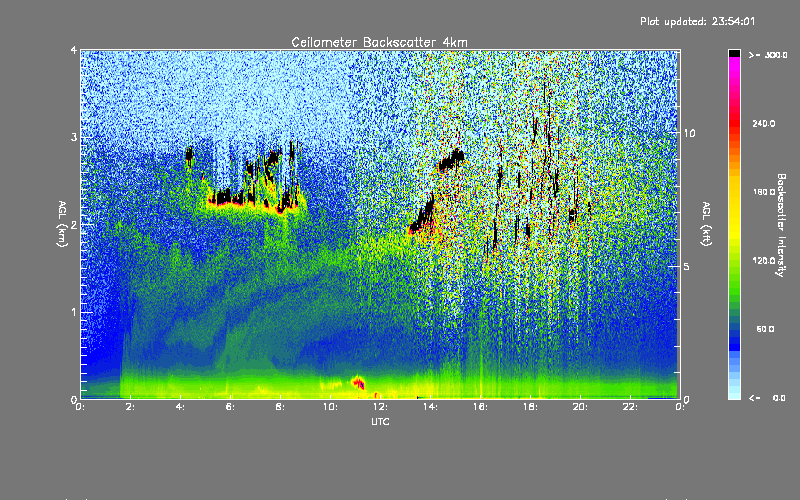Screen dimensions: 800x500
Task: Click the 'Backscatter Intensity' colorbar label
Action: (781, 225)
